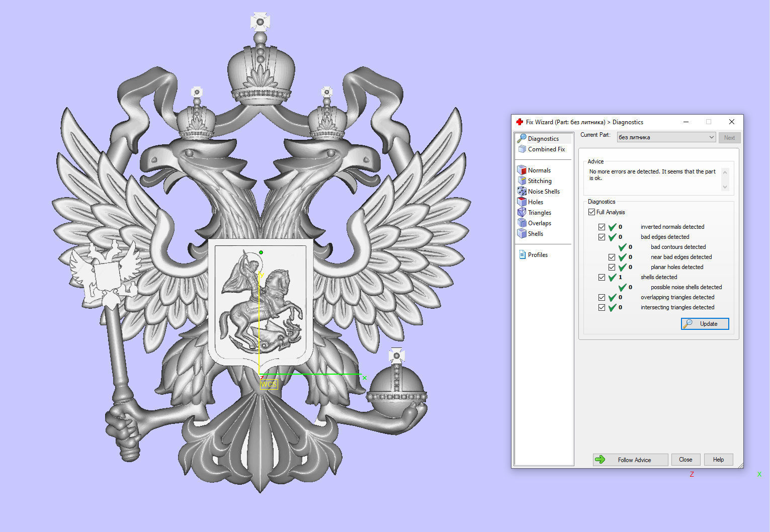
Task: Click the magnifier icon on the Update button
Action: tap(688, 323)
